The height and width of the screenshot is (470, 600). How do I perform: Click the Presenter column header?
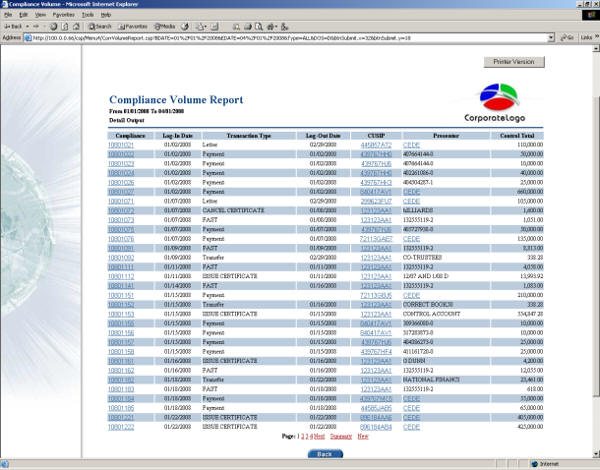[x=446, y=135]
